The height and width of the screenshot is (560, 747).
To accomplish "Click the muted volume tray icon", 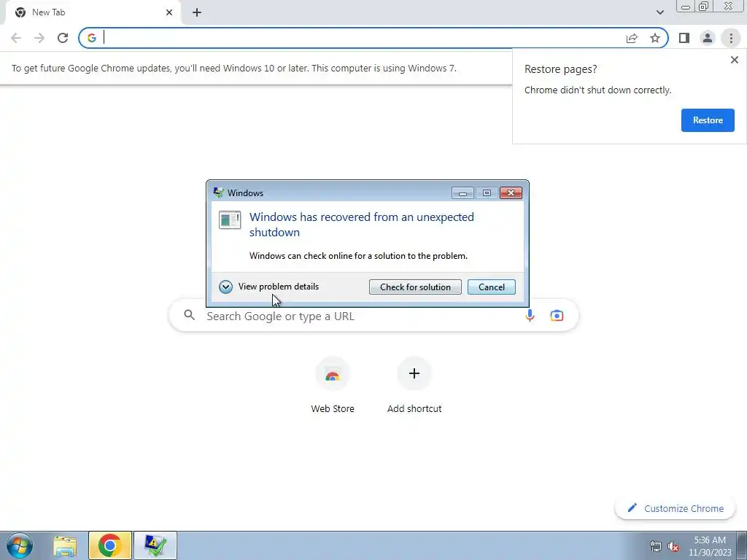I will click(x=673, y=546).
